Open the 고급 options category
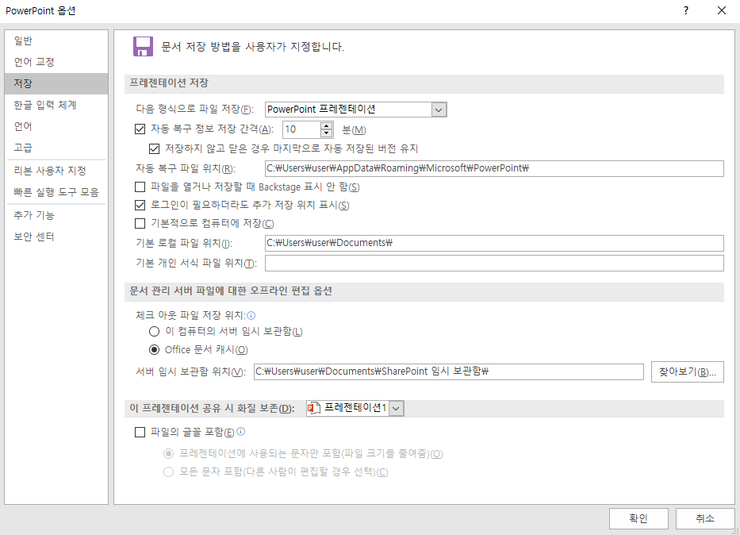740x535 pixels. click(56, 148)
